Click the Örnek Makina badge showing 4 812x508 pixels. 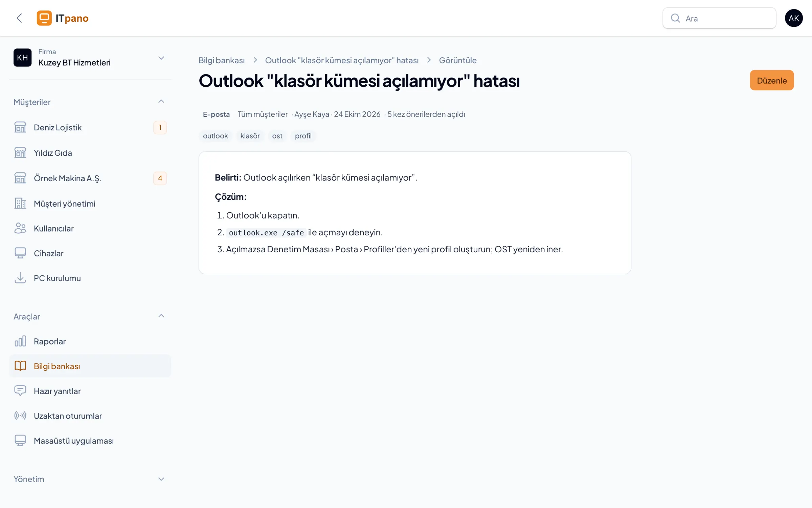[x=160, y=178]
